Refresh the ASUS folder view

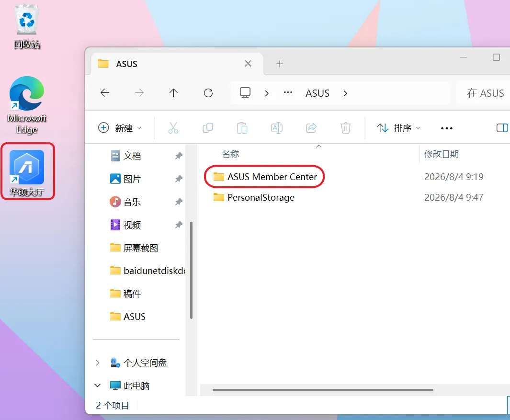point(208,93)
